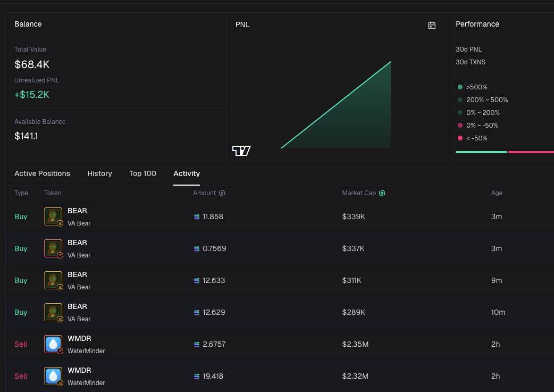Open WMDR token in $2.35M row
The height and width of the screenshot is (392, 554).
[79, 338]
